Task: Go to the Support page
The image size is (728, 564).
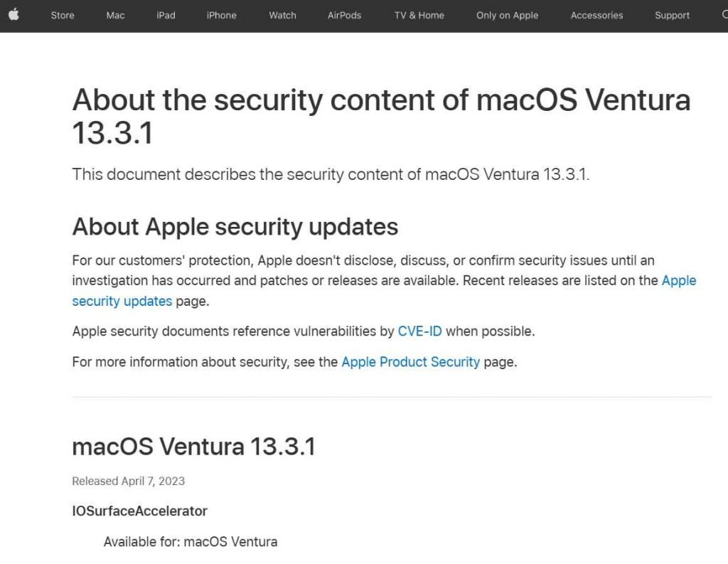Action: coord(672,16)
